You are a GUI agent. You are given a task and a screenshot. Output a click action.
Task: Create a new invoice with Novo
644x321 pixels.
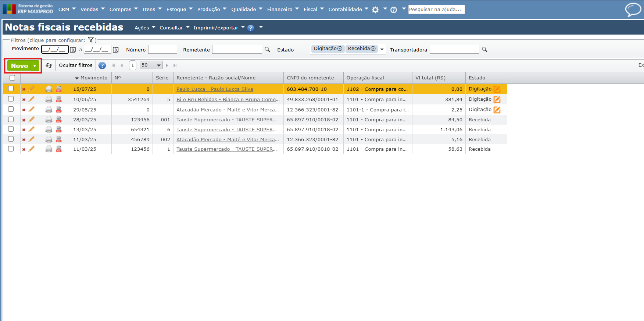tap(19, 66)
